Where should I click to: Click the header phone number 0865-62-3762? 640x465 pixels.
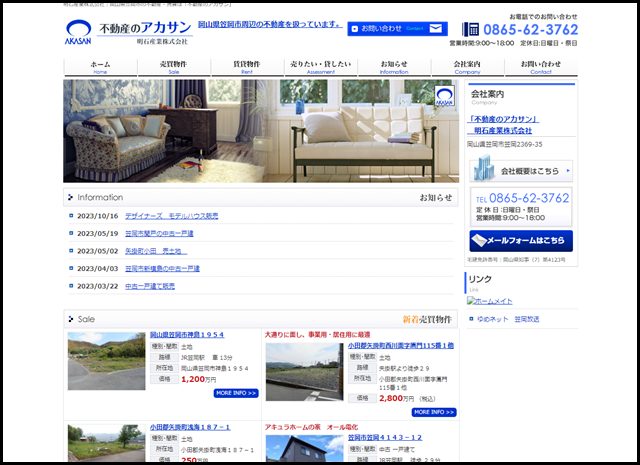click(531, 29)
